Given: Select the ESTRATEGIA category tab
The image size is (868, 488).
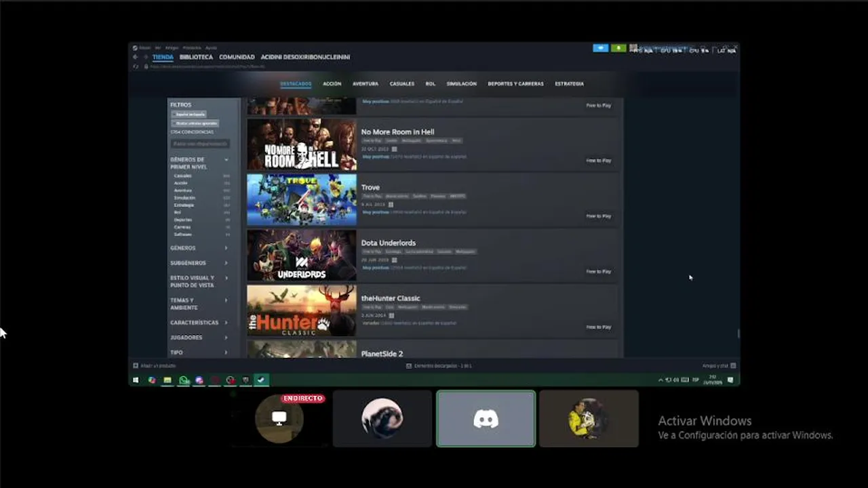Looking at the screenshot, I should click(x=570, y=84).
